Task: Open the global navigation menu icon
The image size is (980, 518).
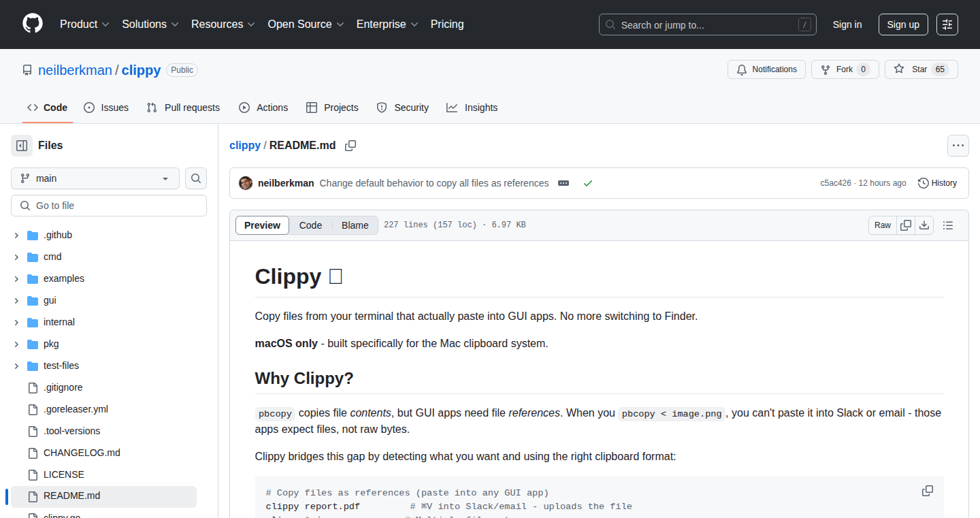Action: [947, 25]
